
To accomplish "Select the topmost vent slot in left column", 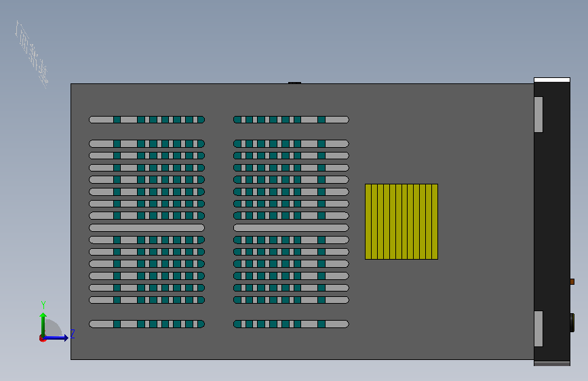I will pos(146,119).
